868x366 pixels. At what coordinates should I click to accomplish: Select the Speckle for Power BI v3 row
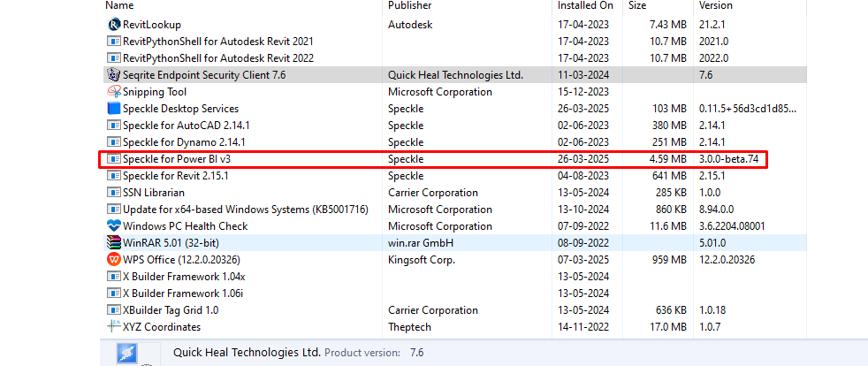click(x=433, y=159)
